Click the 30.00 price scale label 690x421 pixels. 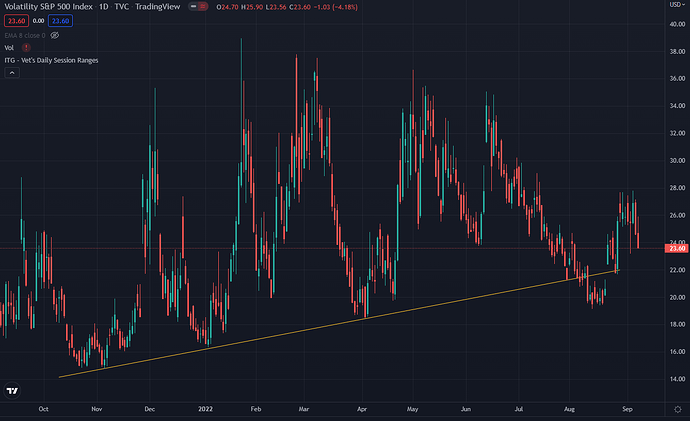click(x=677, y=161)
